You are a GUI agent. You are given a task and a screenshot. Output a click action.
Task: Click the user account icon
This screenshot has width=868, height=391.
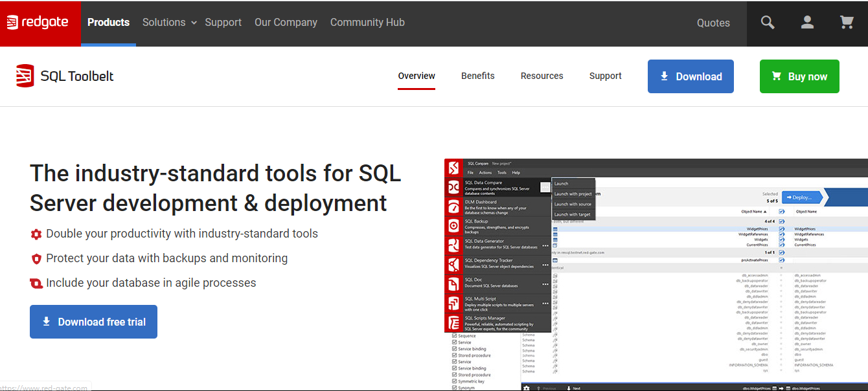click(x=807, y=23)
